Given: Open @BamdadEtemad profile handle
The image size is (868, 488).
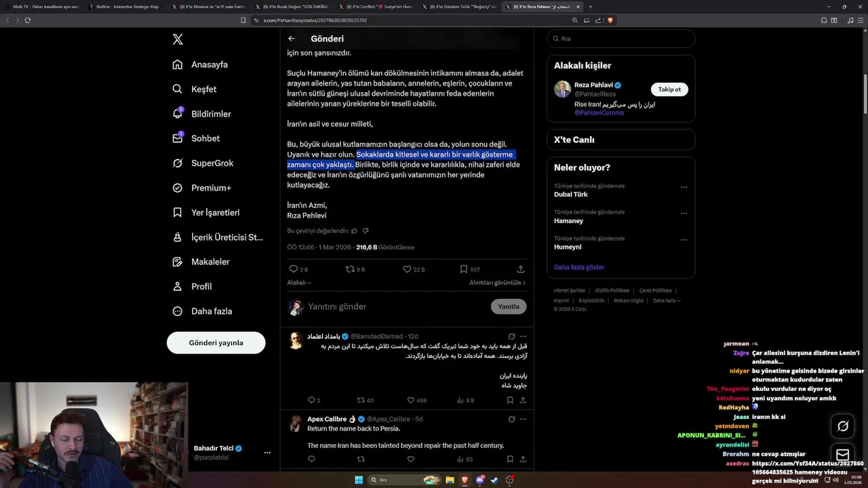Looking at the screenshot, I should pos(377,336).
